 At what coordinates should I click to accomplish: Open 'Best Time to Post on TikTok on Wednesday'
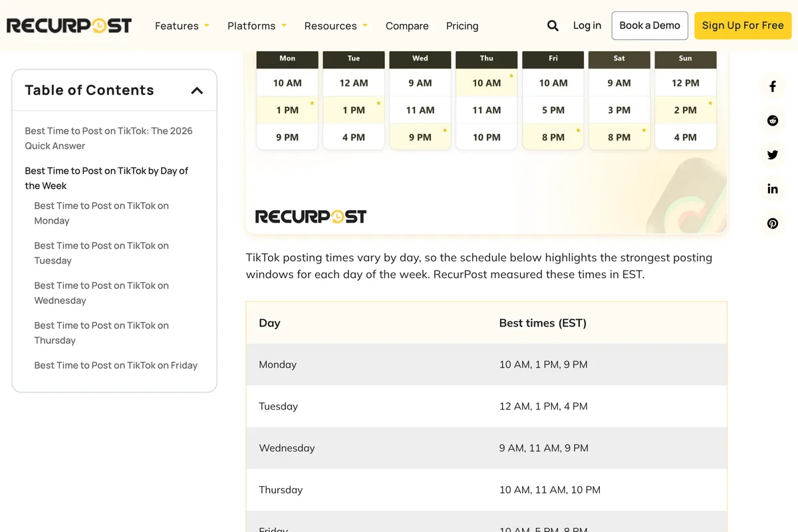coord(102,293)
